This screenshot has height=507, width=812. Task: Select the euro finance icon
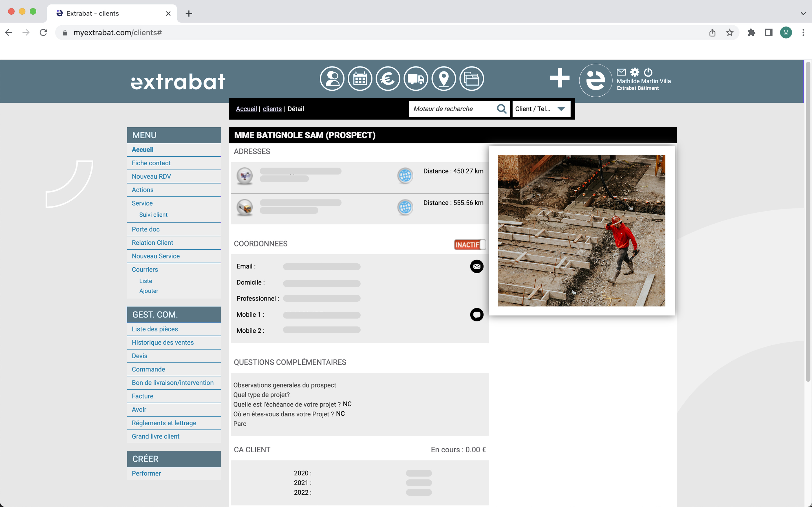tap(388, 78)
